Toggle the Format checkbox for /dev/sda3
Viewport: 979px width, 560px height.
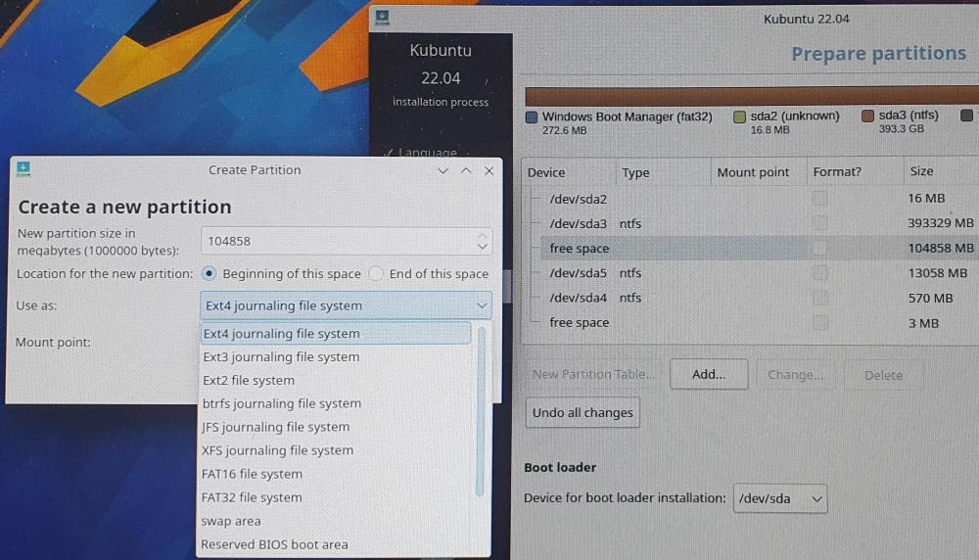[x=819, y=223]
